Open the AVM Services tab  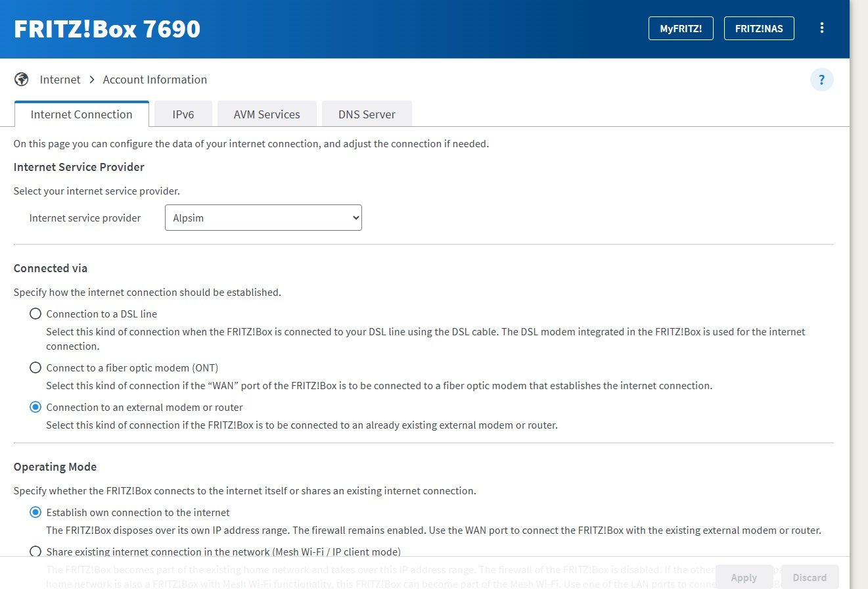pyautogui.click(x=267, y=114)
